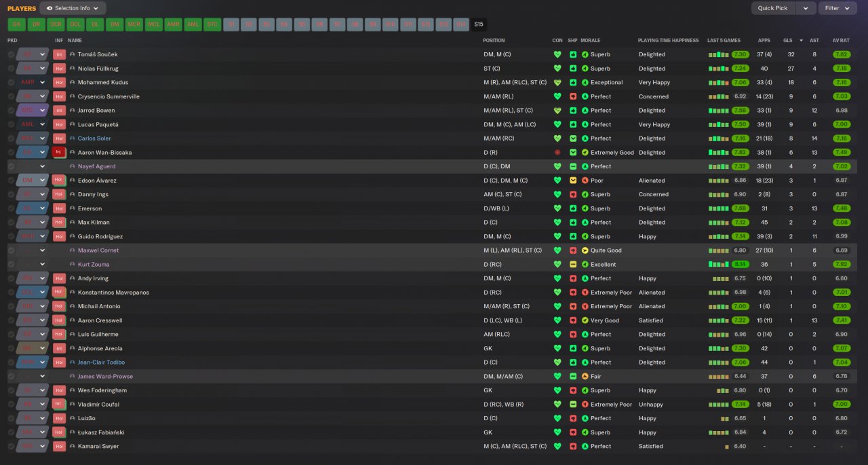Click the eye icon in Selection Info
The height and width of the screenshot is (465, 868).
[x=50, y=8]
